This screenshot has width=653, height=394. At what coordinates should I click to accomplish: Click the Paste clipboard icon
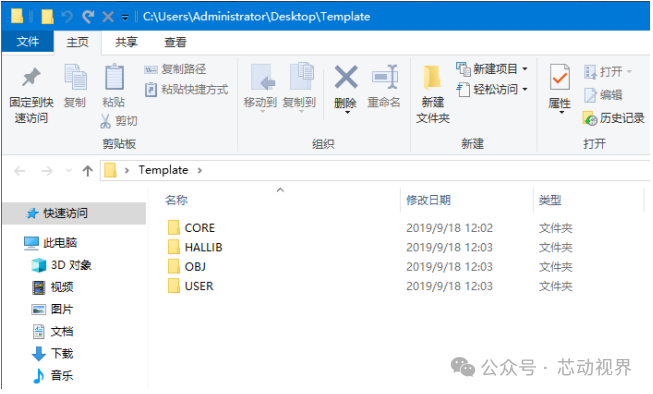click(114, 77)
